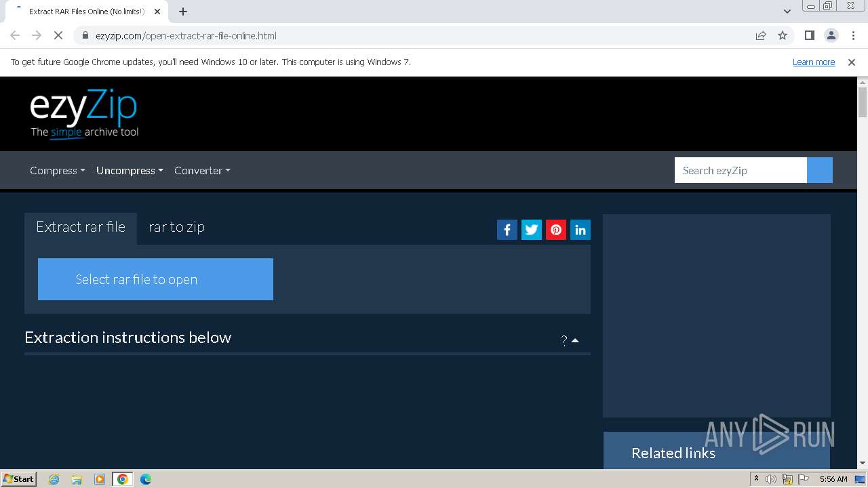Open Windows Explorer folder from taskbar
This screenshot has width=868, height=488.
[77, 479]
